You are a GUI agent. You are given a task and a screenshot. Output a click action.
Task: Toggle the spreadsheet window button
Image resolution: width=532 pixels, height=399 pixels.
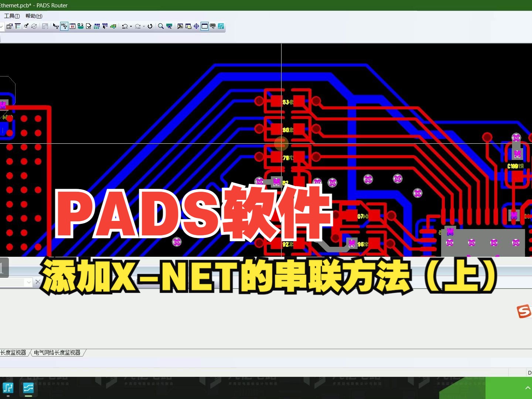[205, 26]
